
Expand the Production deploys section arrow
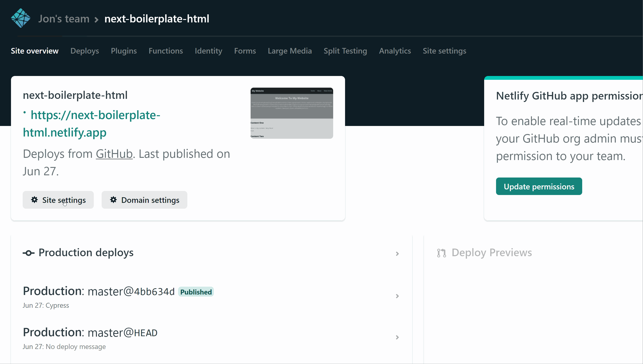[x=397, y=253]
